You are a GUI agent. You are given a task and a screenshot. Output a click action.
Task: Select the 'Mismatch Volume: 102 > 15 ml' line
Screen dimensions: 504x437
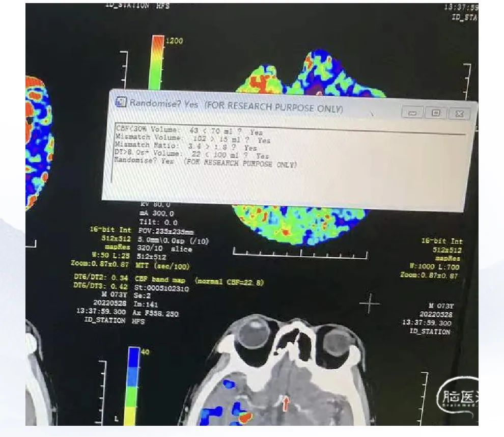click(192, 139)
